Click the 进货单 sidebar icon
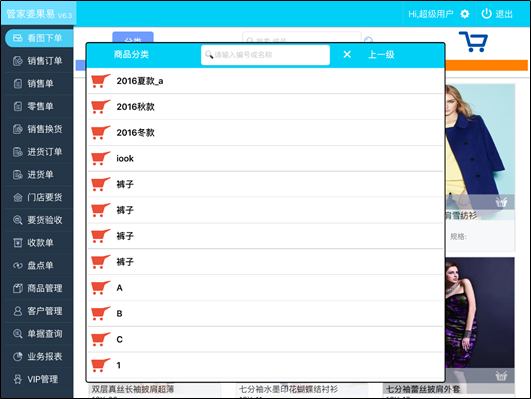The height and width of the screenshot is (399, 531). click(18, 174)
